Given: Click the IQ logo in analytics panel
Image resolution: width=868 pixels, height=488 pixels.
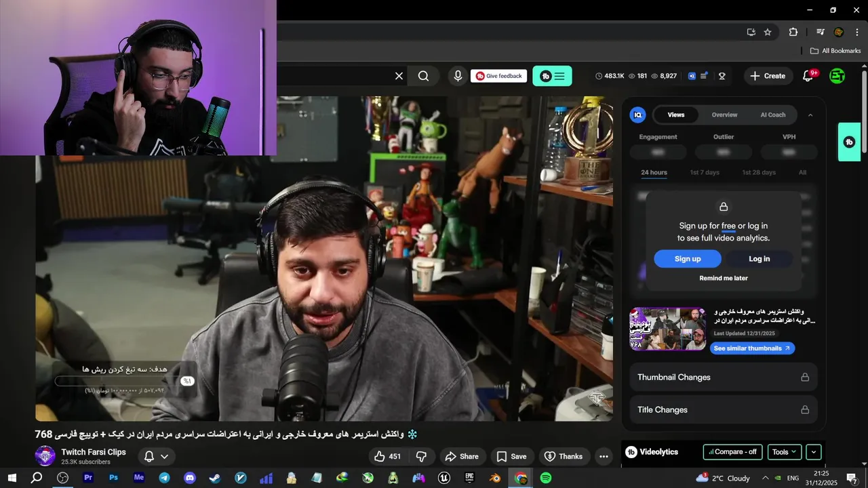Looking at the screenshot, I should 637,115.
